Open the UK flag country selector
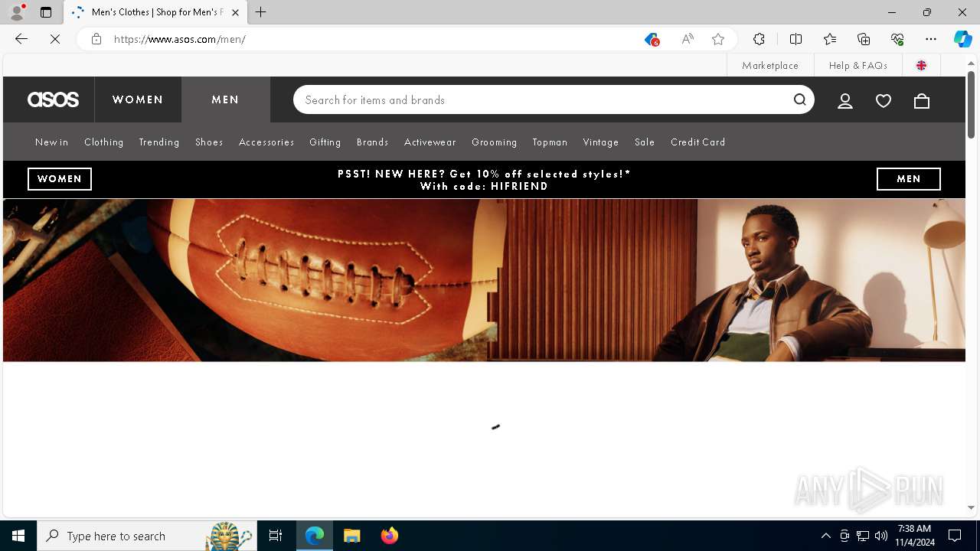980x551 pixels. coord(922,65)
